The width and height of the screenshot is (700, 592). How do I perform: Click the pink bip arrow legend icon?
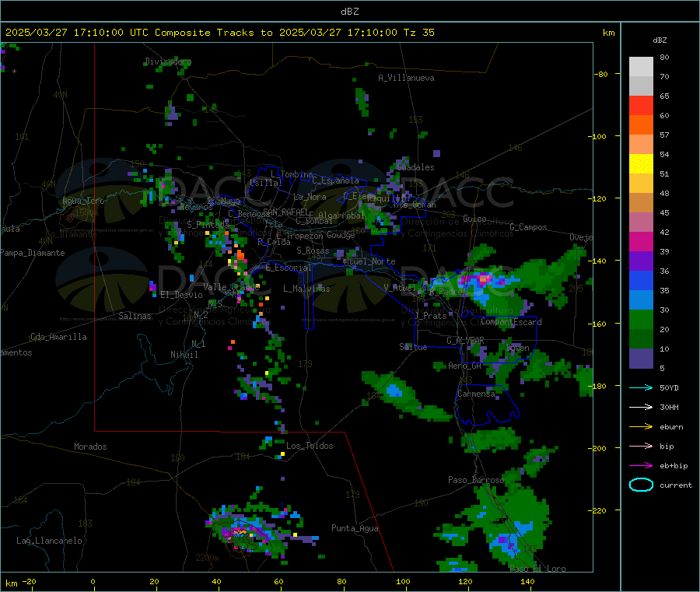click(641, 446)
